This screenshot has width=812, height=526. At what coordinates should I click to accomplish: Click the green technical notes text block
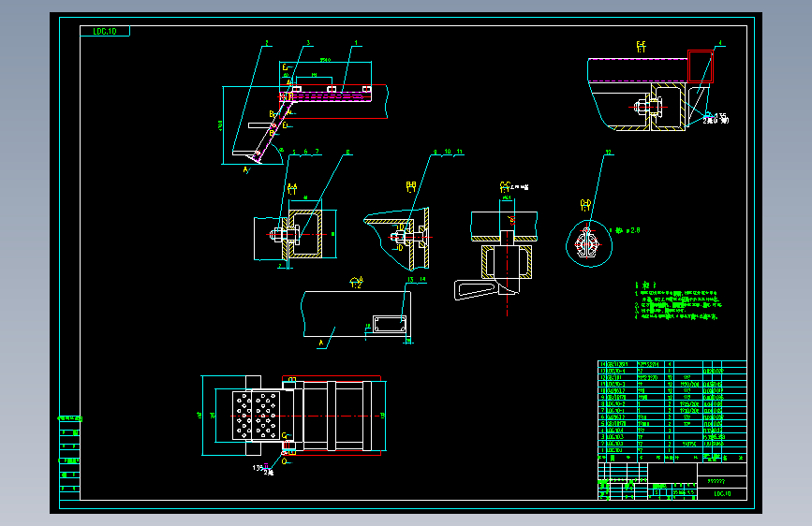coord(677,300)
